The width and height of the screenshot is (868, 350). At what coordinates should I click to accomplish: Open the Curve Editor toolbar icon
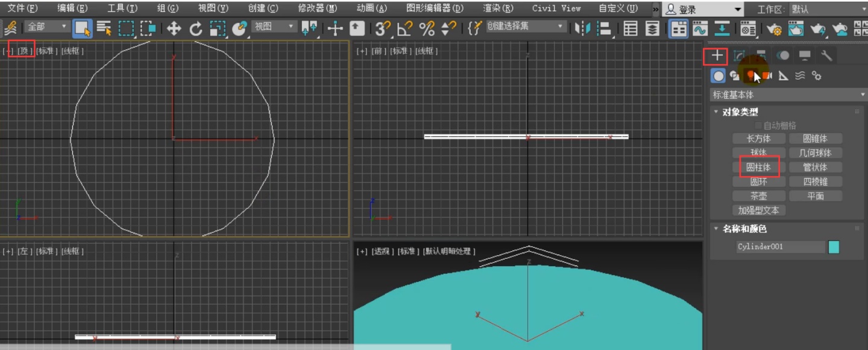click(x=700, y=28)
